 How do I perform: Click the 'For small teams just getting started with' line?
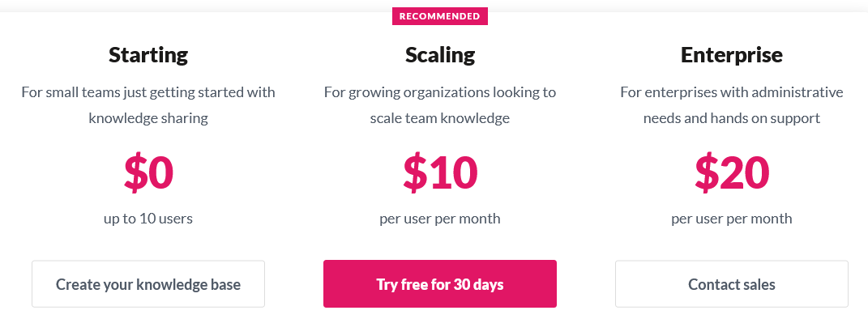(148, 92)
